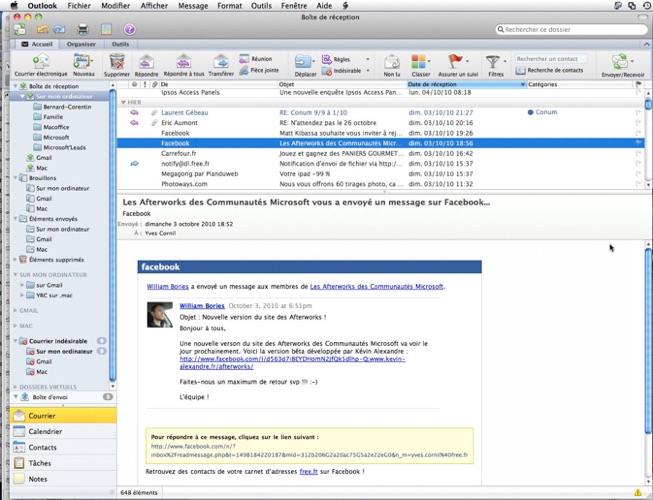Open the free.fr link
Viewport: 653px width, 500px height.
[x=309, y=472]
